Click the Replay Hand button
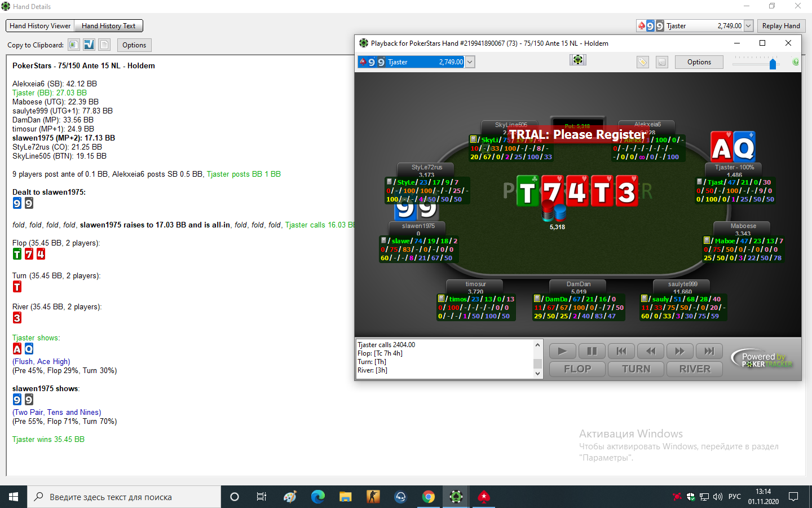 point(781,26)
